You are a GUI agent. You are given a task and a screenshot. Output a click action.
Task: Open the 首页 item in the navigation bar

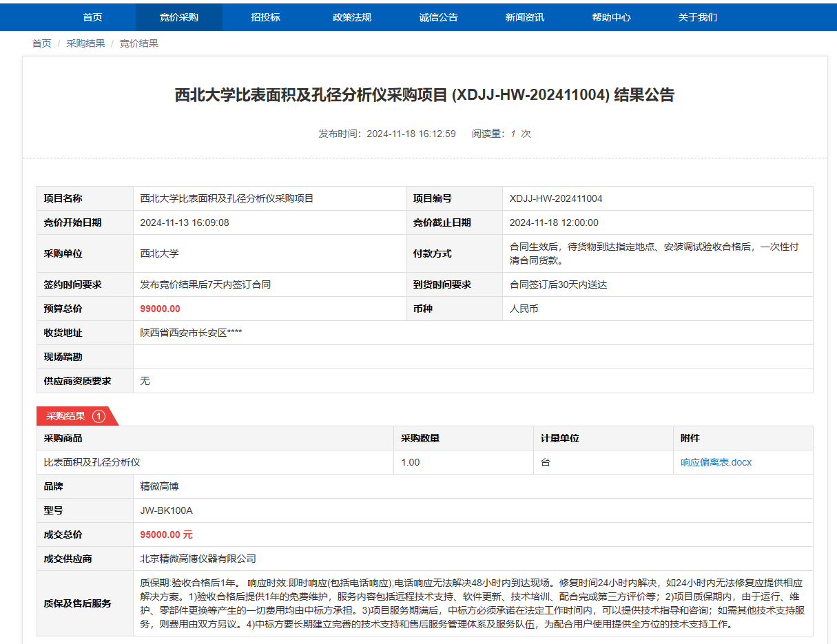click(92, 17)
